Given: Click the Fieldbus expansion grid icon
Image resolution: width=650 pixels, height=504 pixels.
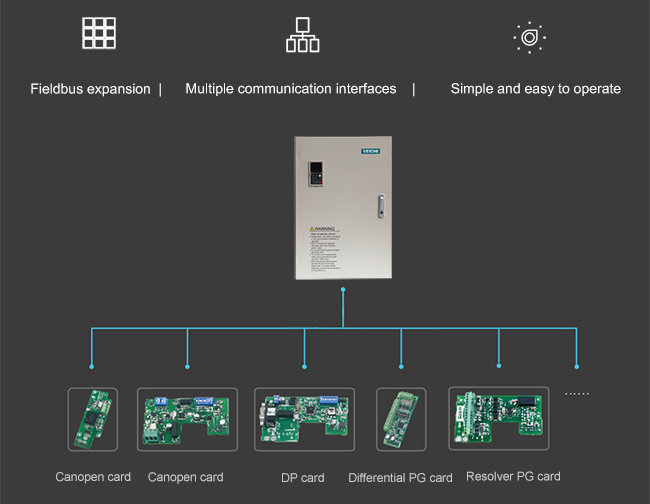Looking at the screenshot, I should click(99, 34).
